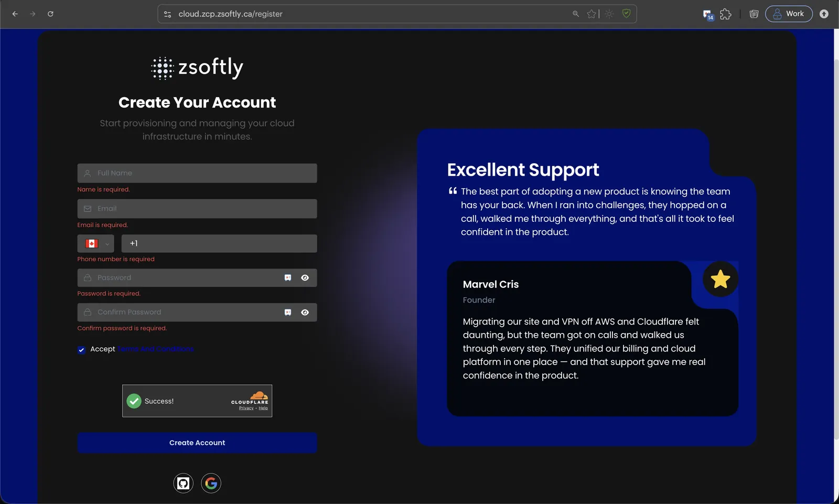Click the gold star badge on testimonial
Image resolution: width=839 pixels, height=504 pixels.
tap(720, 279)
